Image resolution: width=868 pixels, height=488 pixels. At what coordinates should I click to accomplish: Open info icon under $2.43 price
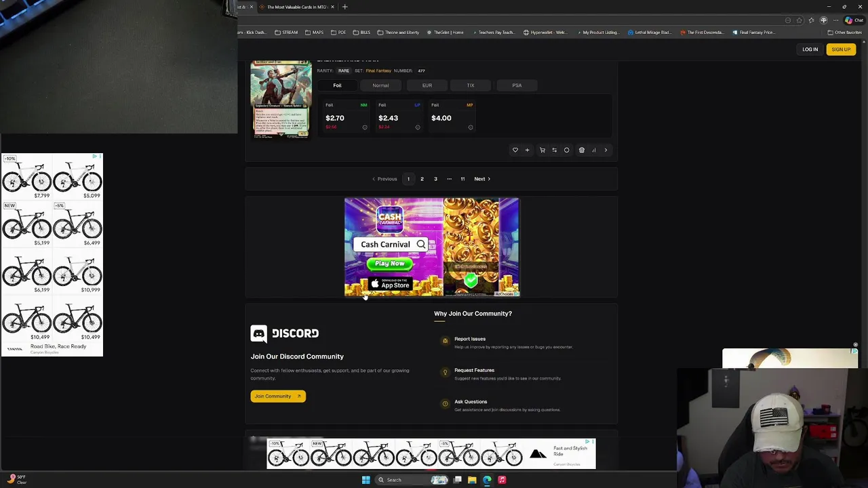[x=418, y=127]
